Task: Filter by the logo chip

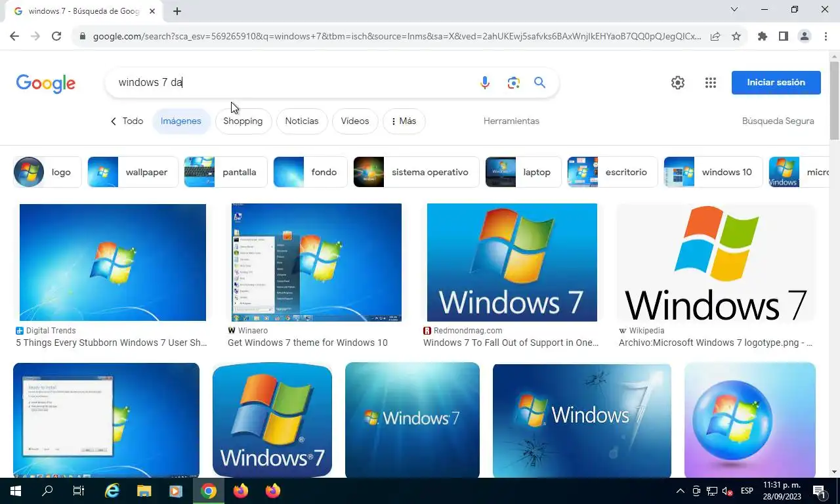Action: 47,172
